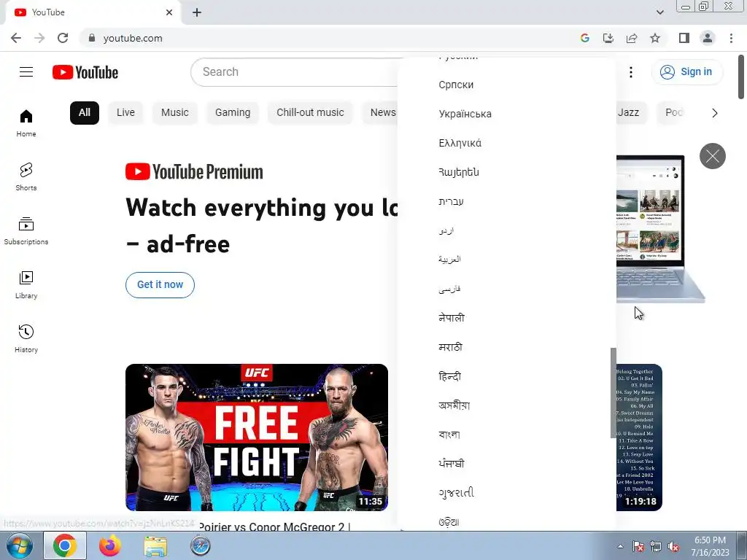Viewport: 747px width, 560px height.
Task: Select the Gaming filter chip
Action: click(x=233, y=113)
